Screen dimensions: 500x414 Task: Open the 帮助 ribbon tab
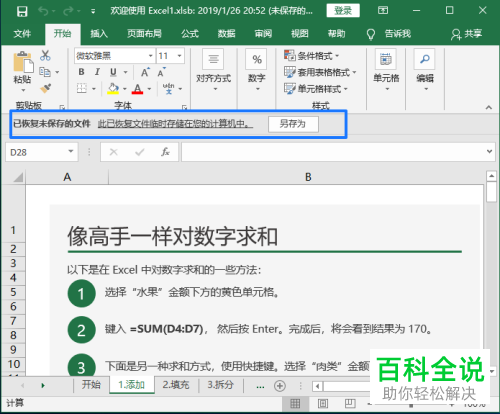pos(336,34)
